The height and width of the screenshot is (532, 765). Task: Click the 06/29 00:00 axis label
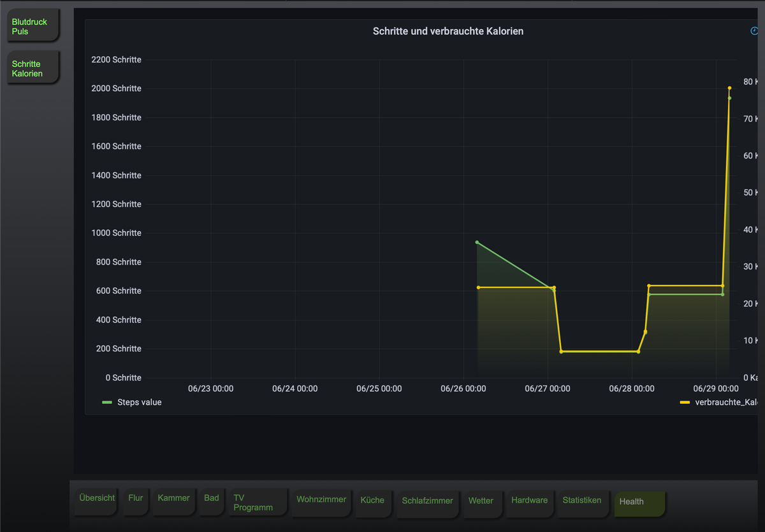(716, 389)
